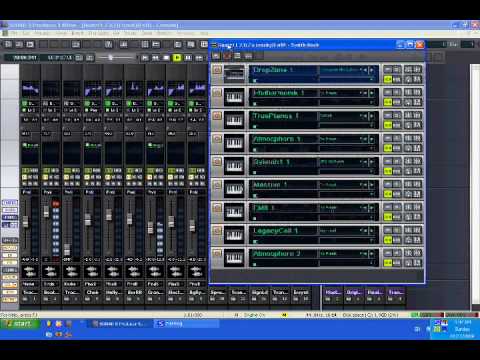Screen dimensions: 480x360
Task: Toggle the connection button left of DropZone 1
Action: point(217,70)
